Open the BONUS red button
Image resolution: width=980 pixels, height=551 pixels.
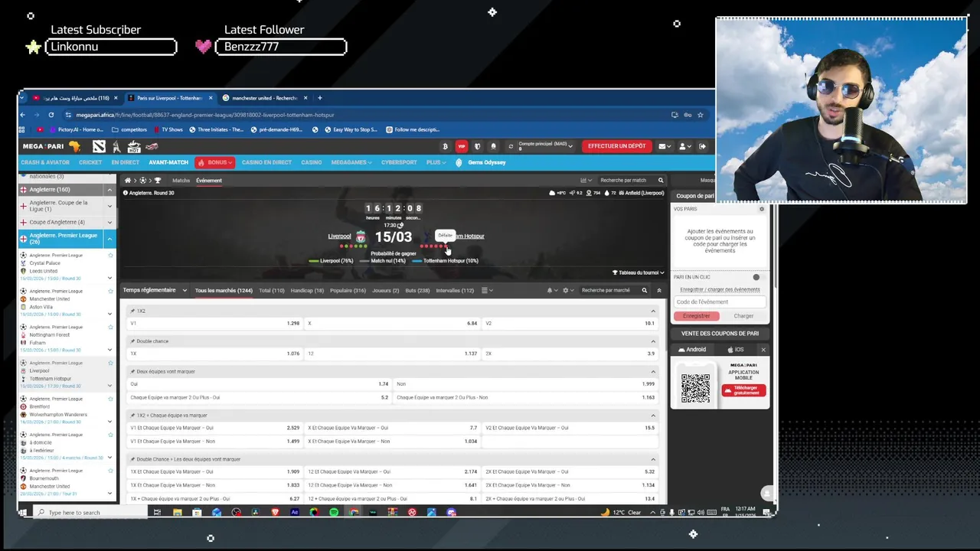215,162
